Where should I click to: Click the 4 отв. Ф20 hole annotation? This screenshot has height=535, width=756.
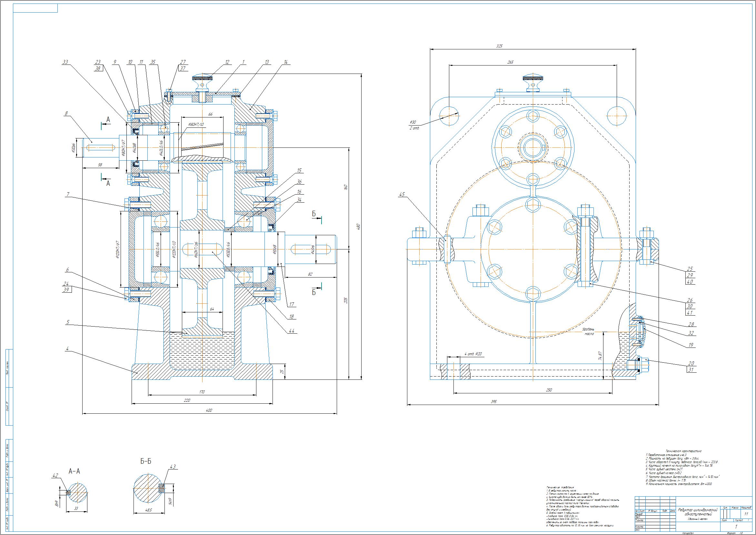click(x=473, y=354)
